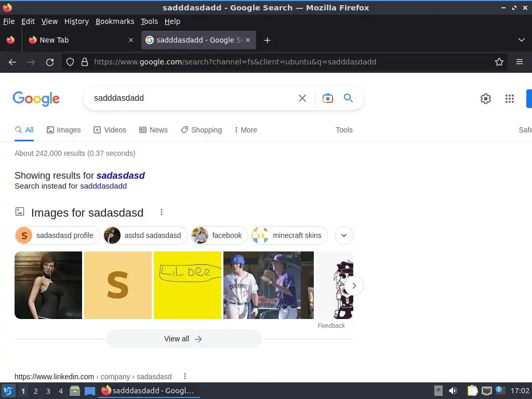Send Feedback on image results
Image resolution: width=532 pixels, height=399 pixels.
pos(331,326)
